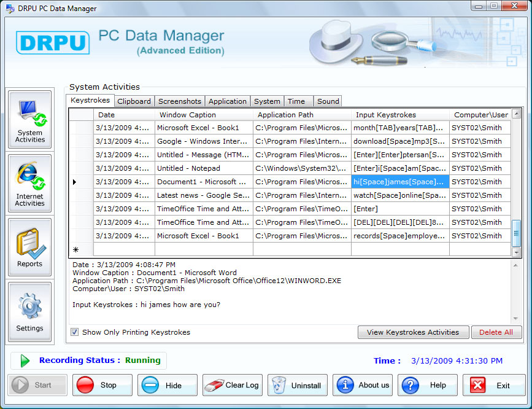Image resolution: width=532 pixels, height=409 pixels.
Task: Stop the keystroke recording
Action: 102,385
